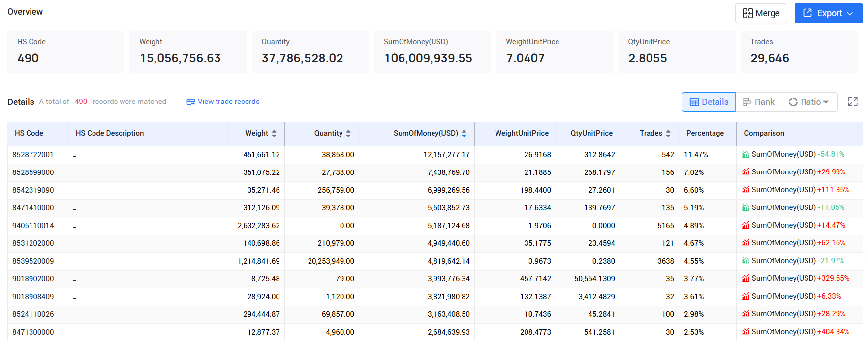Click comparison chart icon for 8471300000 row
This screenshot has height=341, width=868.
pyautogui.click(x=746, y=332)
